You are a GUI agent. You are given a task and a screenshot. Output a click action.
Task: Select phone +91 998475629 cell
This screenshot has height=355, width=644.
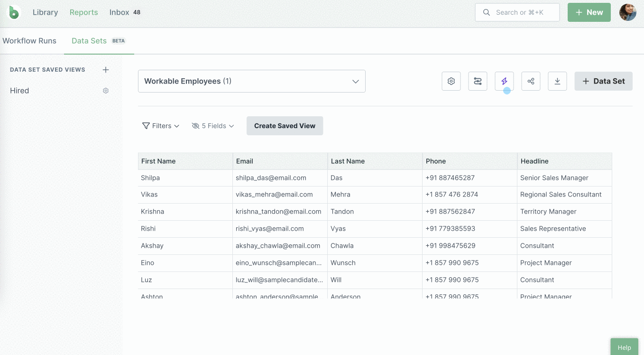tap(470, 246)
